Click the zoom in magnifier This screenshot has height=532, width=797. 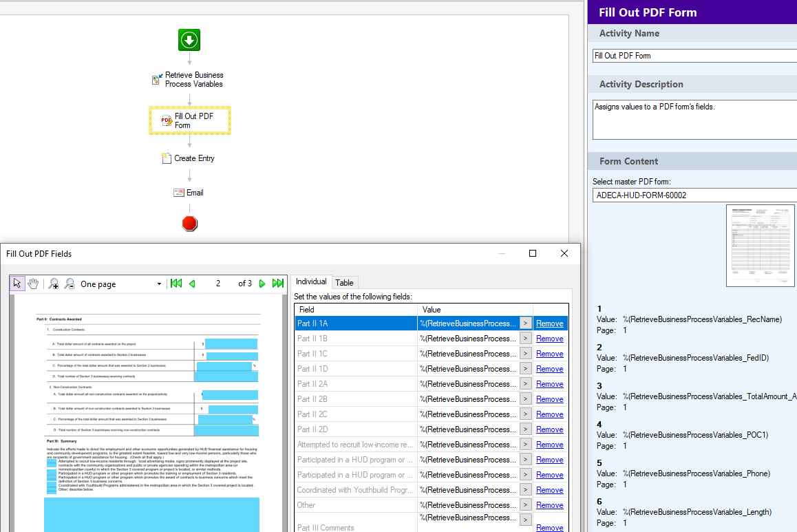click(54, 284)
